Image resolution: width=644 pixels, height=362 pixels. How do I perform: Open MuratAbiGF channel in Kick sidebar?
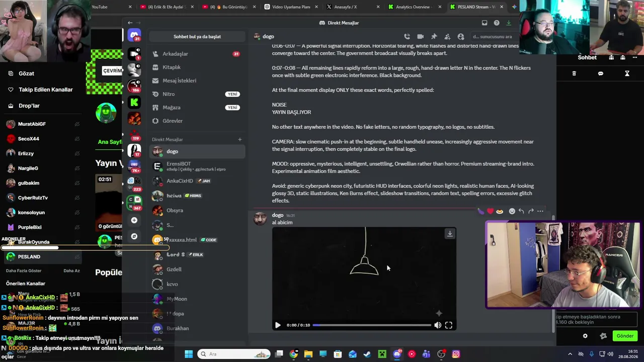43,124
